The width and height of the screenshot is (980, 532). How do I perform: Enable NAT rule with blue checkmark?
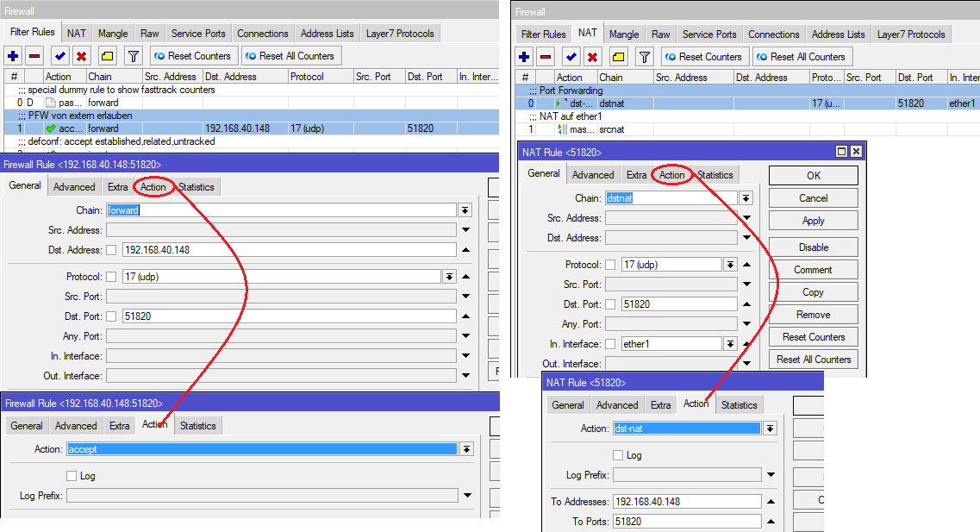571,57
